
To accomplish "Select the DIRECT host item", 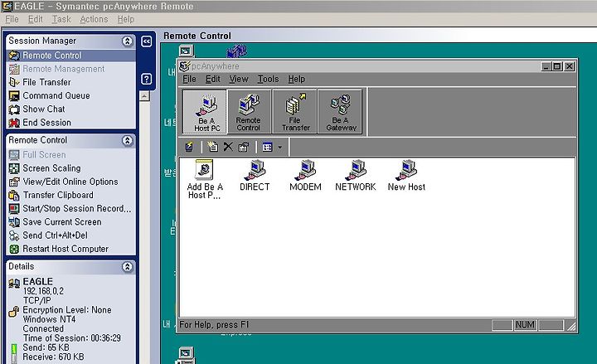I will [255, 176].
